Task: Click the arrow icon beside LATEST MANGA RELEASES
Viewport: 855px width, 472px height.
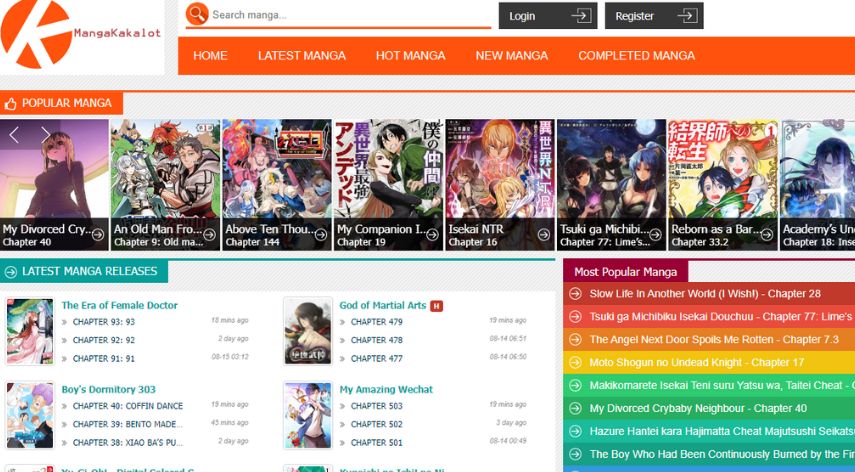Action: click(10, 271)
